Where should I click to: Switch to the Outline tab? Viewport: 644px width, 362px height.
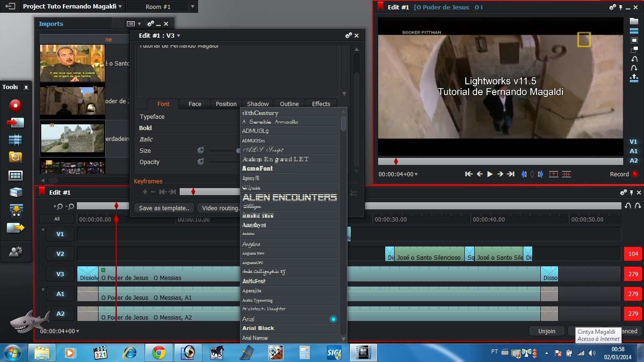pos(289,104)
